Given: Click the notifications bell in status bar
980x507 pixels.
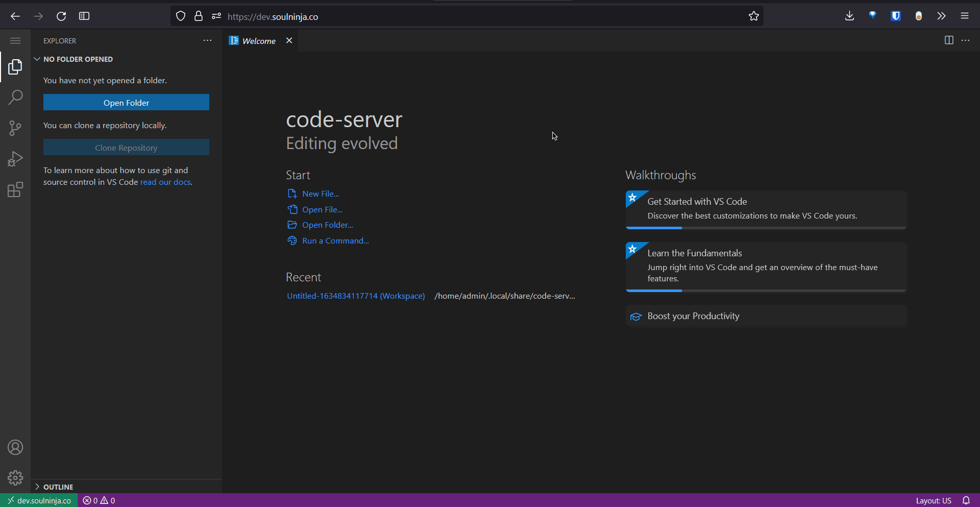Looking at the screenshot, I should click(966, 500).
